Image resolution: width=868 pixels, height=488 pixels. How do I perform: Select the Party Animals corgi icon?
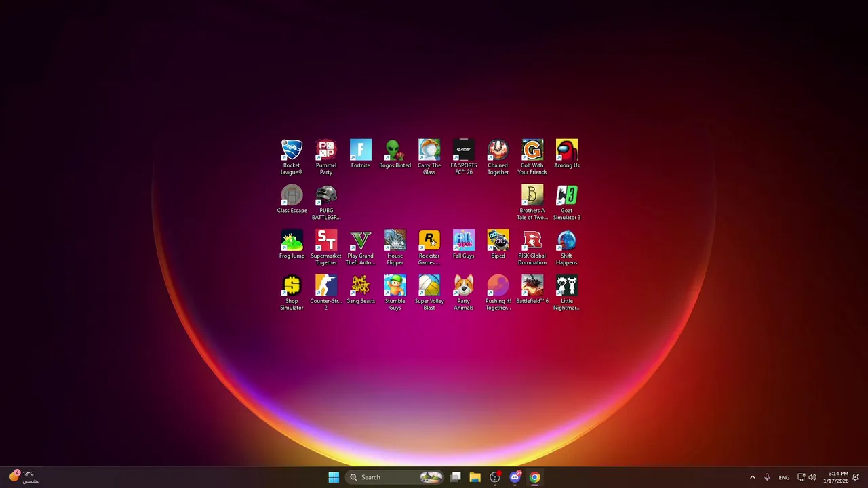[464, 293]
